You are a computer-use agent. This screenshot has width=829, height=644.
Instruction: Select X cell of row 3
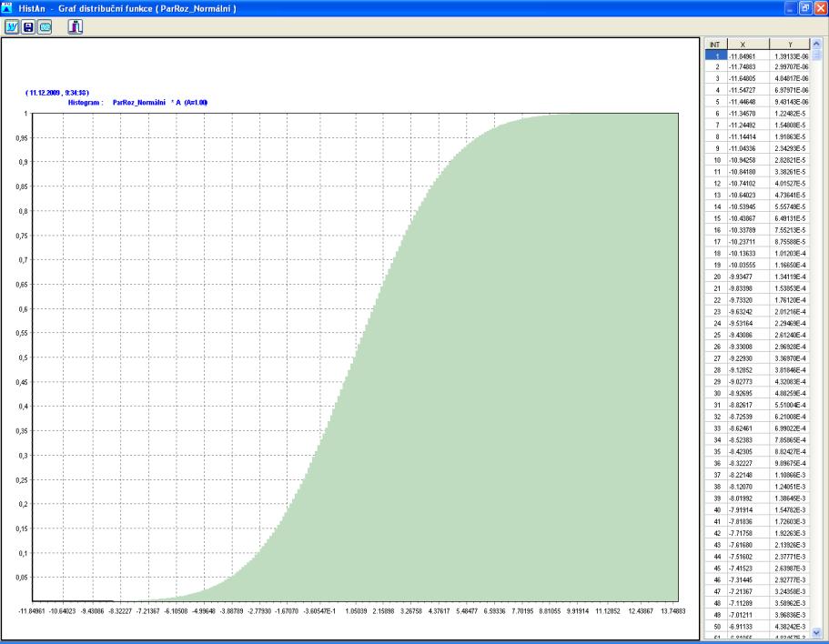pyautogui.click(x=748, y=79)
